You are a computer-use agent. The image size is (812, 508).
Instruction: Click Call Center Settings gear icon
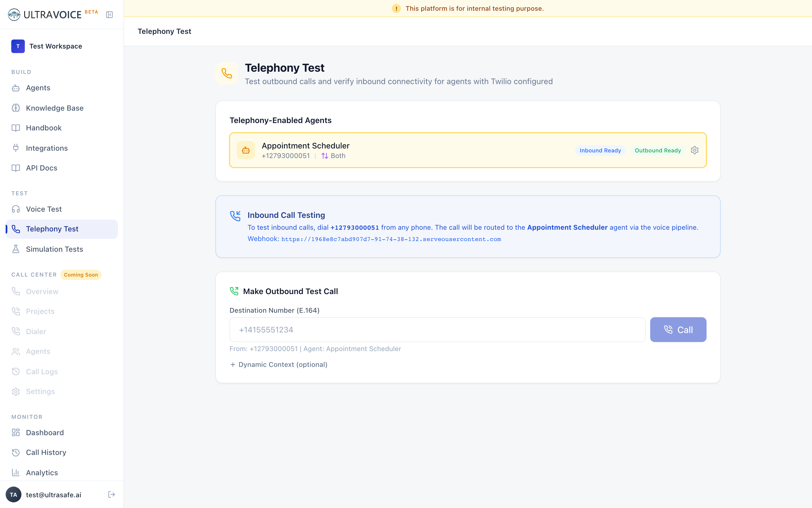[16, 391]
